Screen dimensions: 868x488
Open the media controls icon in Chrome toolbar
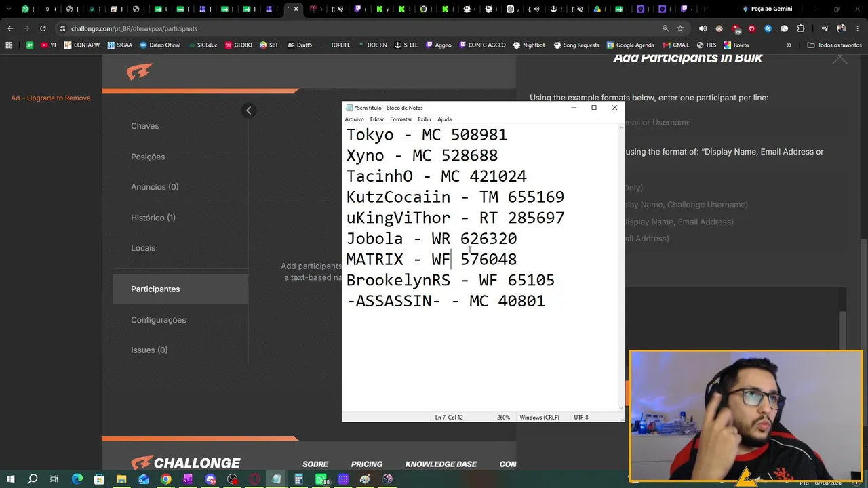tap(825, 28)
